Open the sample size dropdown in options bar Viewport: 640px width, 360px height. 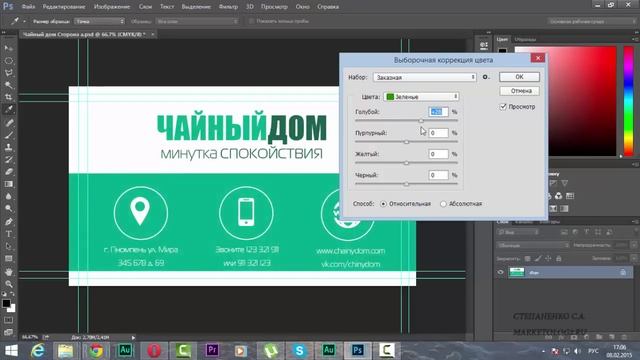[100, 21]
